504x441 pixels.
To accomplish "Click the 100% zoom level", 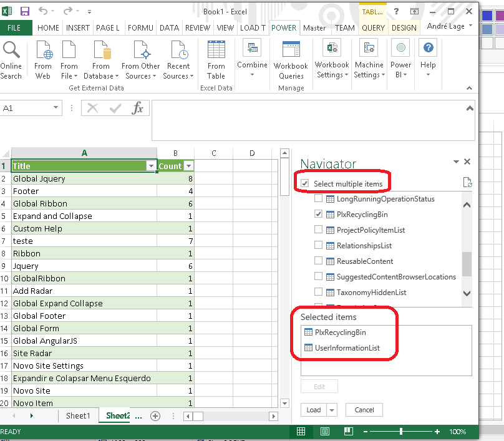I will point(457,432).
